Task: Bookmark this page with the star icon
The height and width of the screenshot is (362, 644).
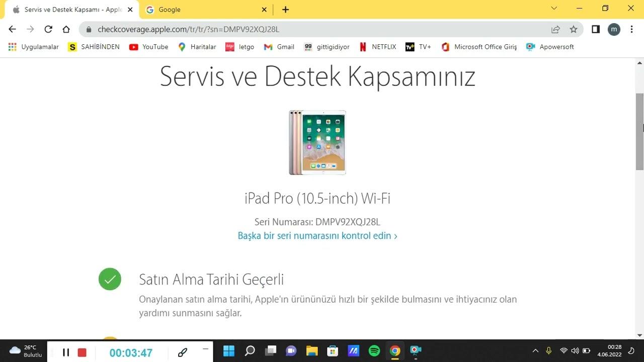Action: [574, 29]
